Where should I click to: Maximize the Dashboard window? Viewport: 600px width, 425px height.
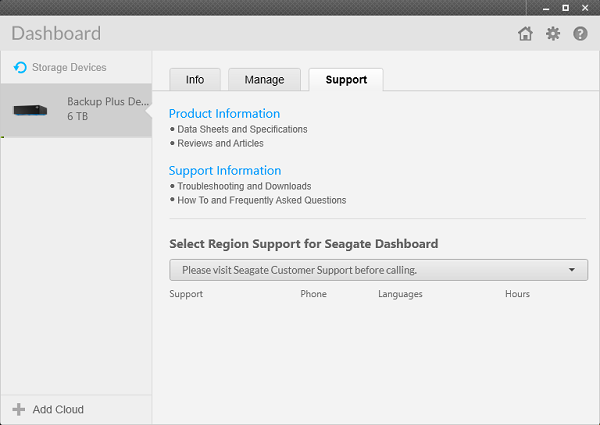pyautogui.click(x=566, y=8)
